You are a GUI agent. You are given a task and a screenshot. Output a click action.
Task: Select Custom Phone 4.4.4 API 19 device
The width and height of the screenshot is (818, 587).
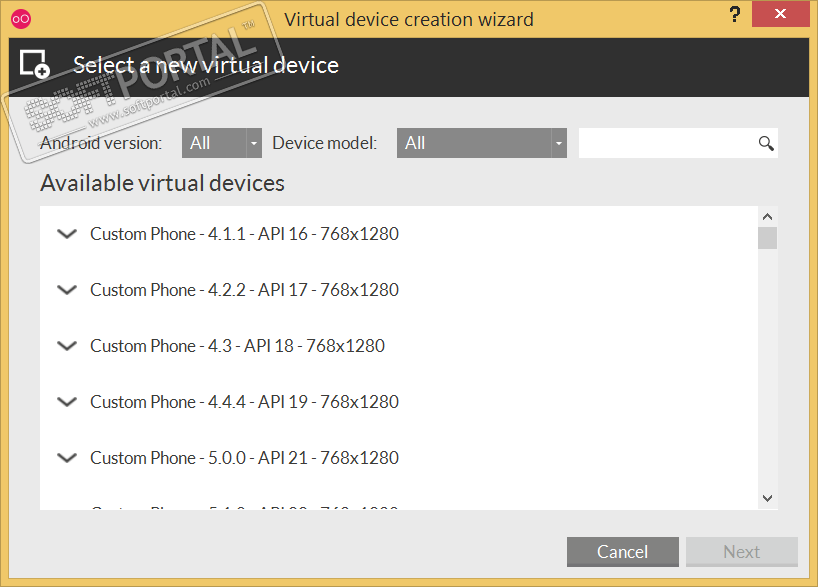(244, 402)
